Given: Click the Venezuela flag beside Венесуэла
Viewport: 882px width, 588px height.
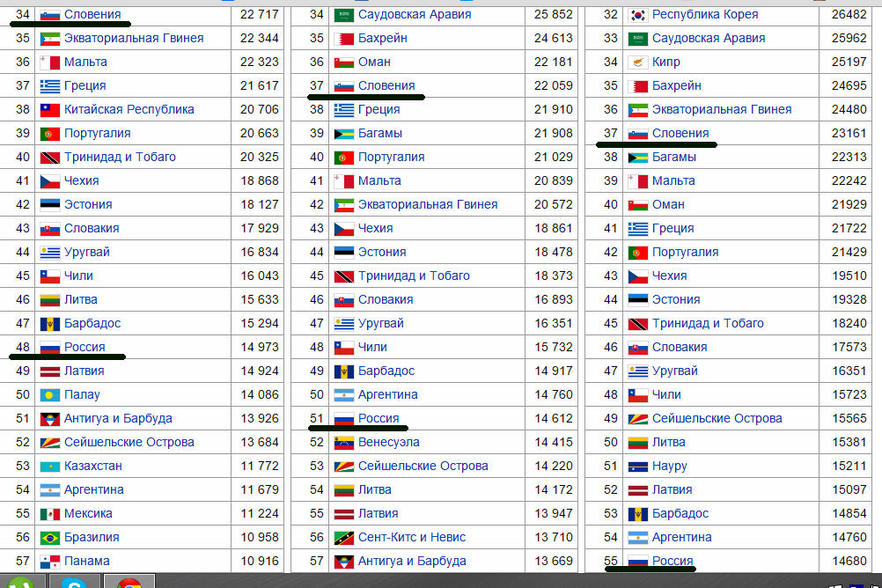Looking at the screenshot, I should (344, 443).
